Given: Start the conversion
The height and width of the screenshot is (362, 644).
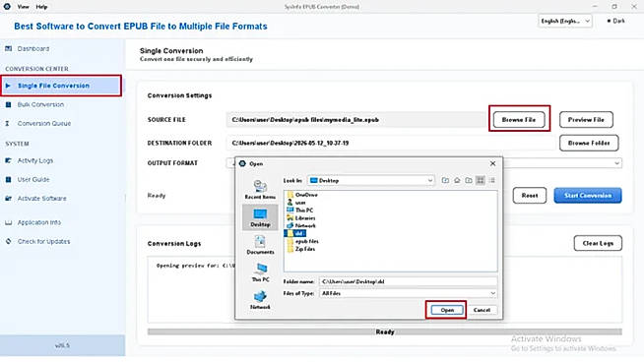Looking at the screenshot, I should click(588, 196).
